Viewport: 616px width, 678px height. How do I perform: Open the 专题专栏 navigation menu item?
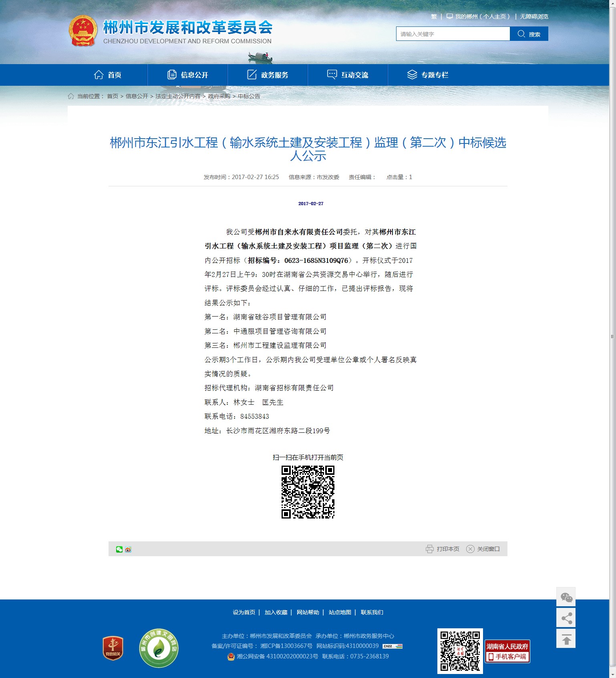(428, 75)
